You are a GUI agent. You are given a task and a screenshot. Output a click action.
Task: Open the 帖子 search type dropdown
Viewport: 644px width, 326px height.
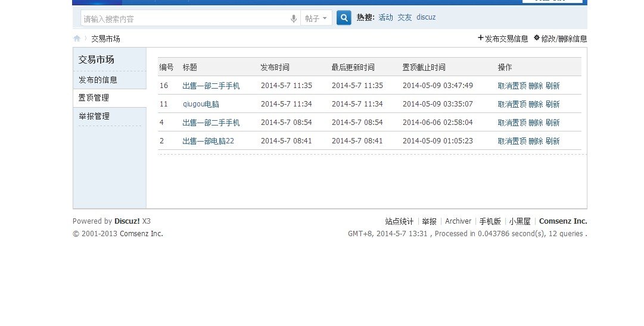316,18
